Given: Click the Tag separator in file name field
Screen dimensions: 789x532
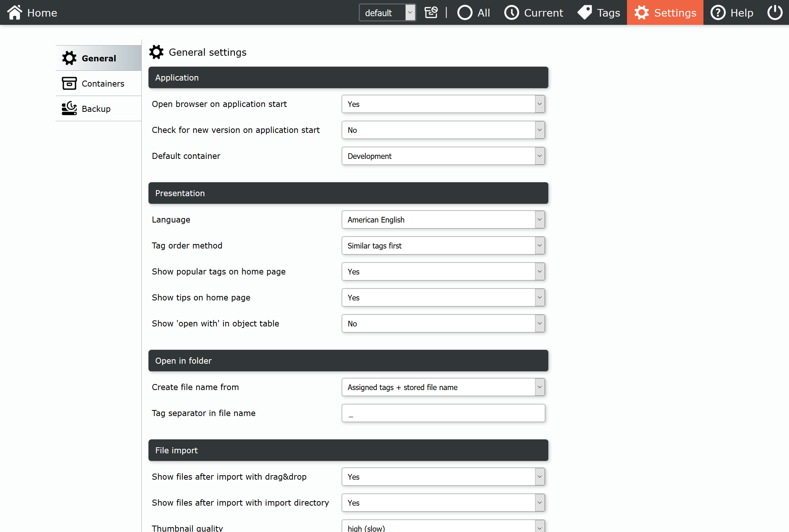Looking at the screenshot, I should 443,413.
